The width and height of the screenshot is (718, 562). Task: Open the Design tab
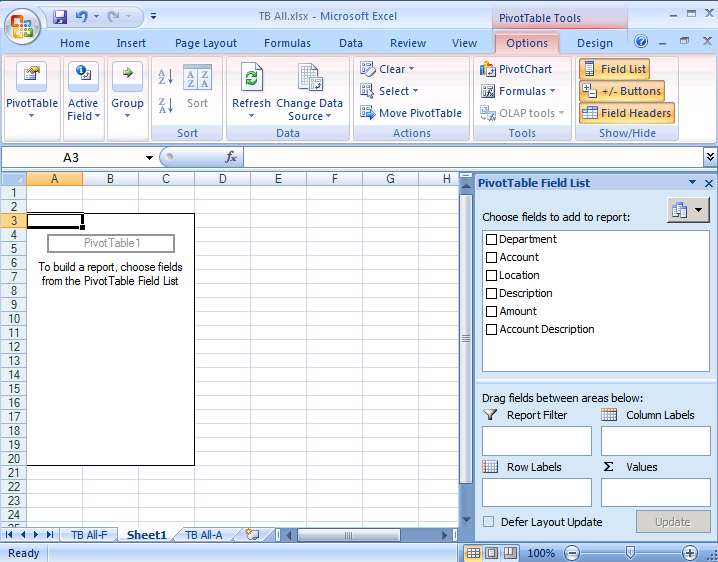[595, 43]
